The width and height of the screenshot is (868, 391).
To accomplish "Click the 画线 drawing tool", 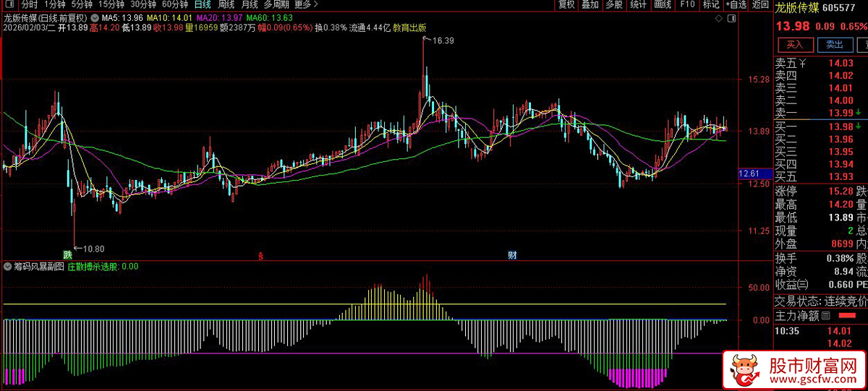I will [663, 4].
